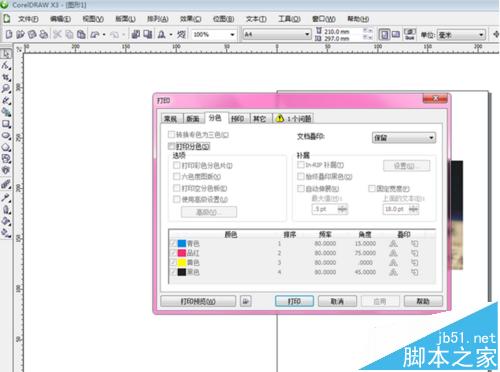Select the Shape tool in the toolbox
500x372 pixels.
pyautogui.click(x=6, y=66)
